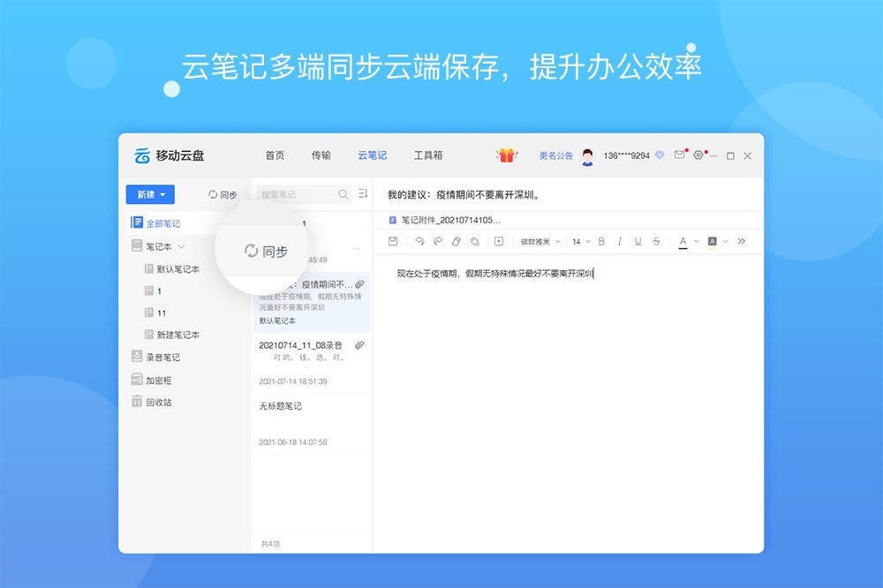The image size is (883, 588).
Task: Click the gift box icon
Action: (506, 155)
